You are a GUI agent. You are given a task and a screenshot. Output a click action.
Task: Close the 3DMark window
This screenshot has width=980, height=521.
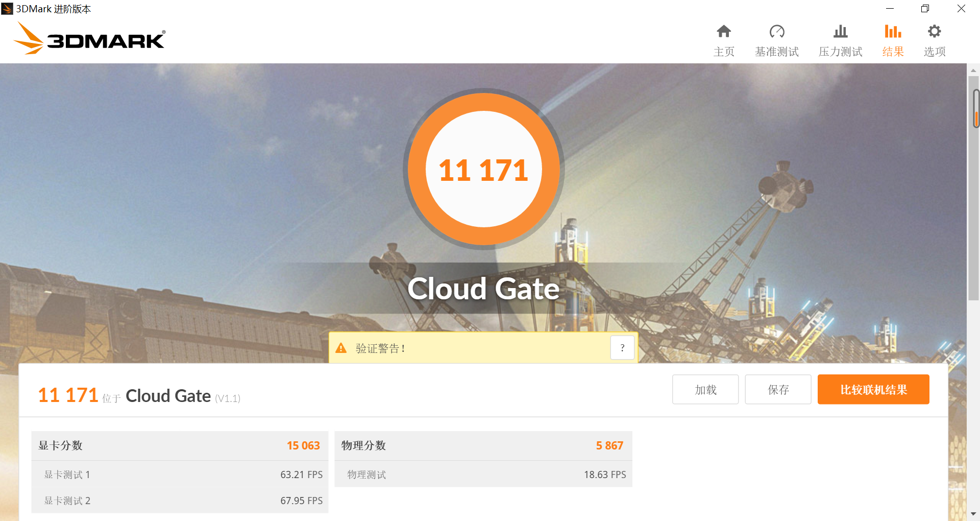[961, 9]
